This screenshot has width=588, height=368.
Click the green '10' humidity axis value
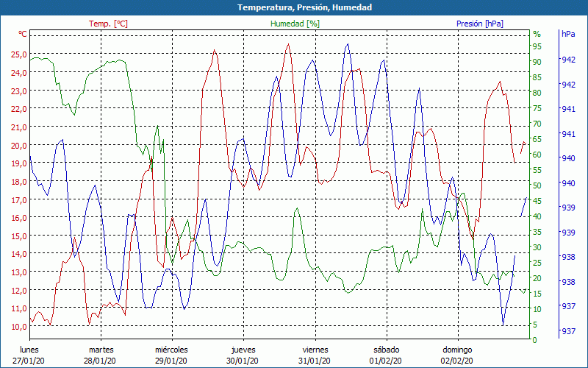pos(537,309)
